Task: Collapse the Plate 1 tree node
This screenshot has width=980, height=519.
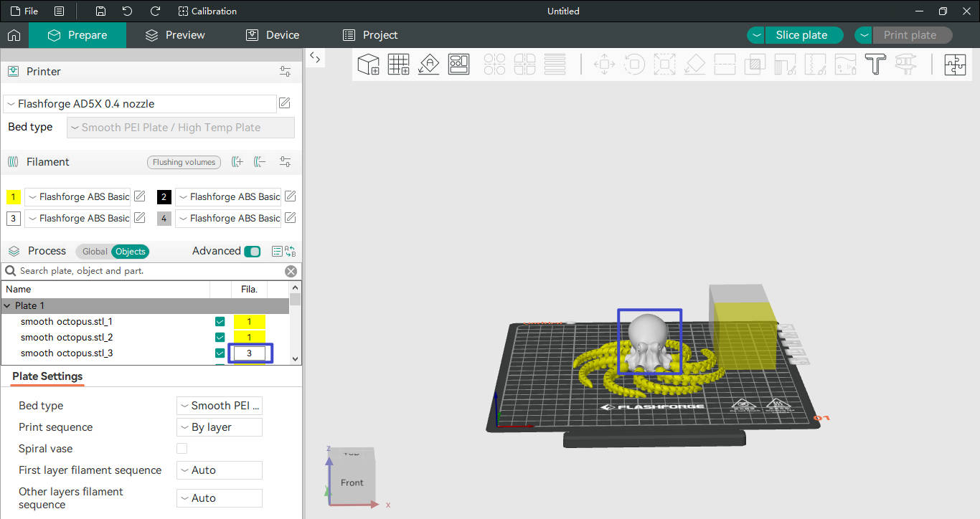Action: coord(8,306)
